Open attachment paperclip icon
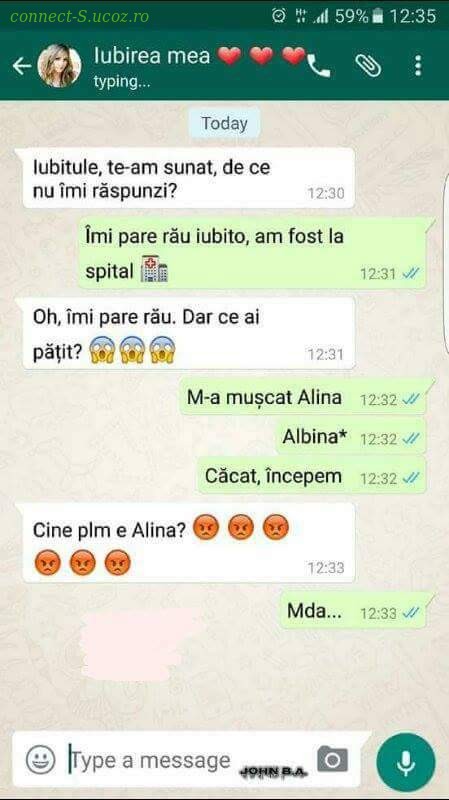 (368, 66)
